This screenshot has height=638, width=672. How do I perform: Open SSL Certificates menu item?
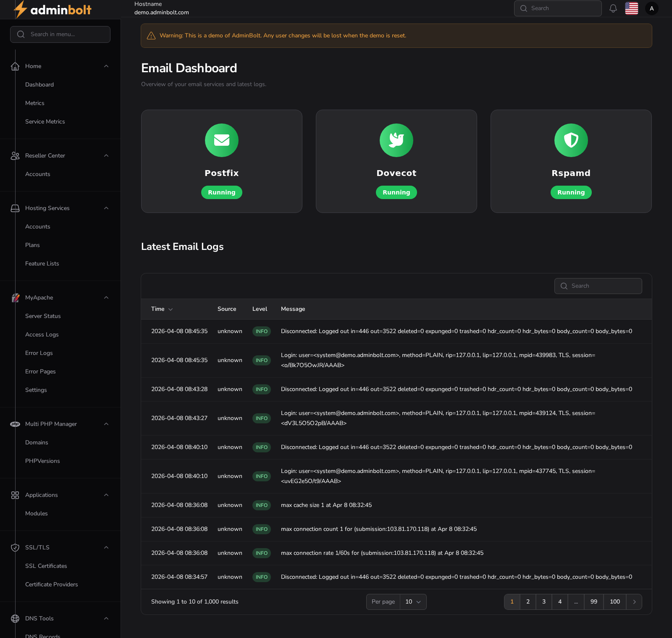click(x=46, y=566)
